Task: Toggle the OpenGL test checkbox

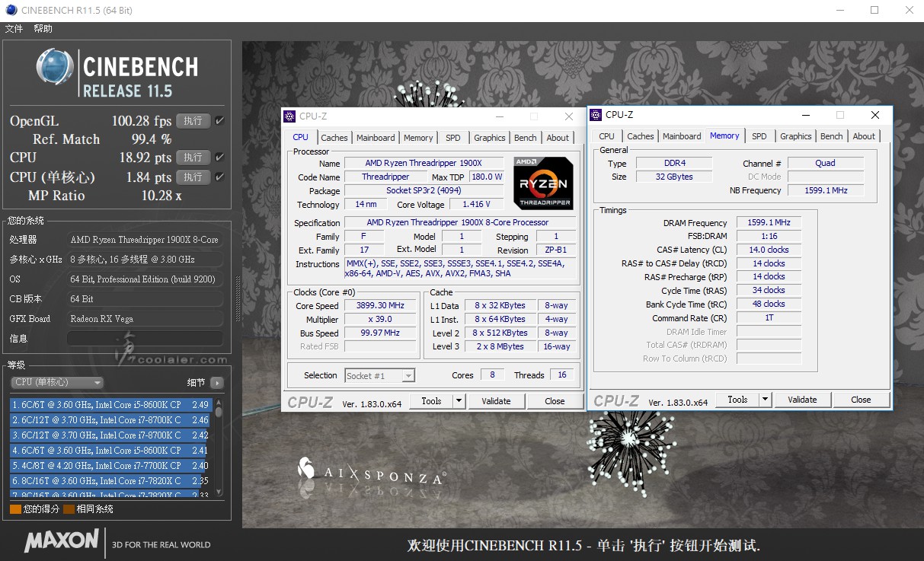Action: (219, 121)
